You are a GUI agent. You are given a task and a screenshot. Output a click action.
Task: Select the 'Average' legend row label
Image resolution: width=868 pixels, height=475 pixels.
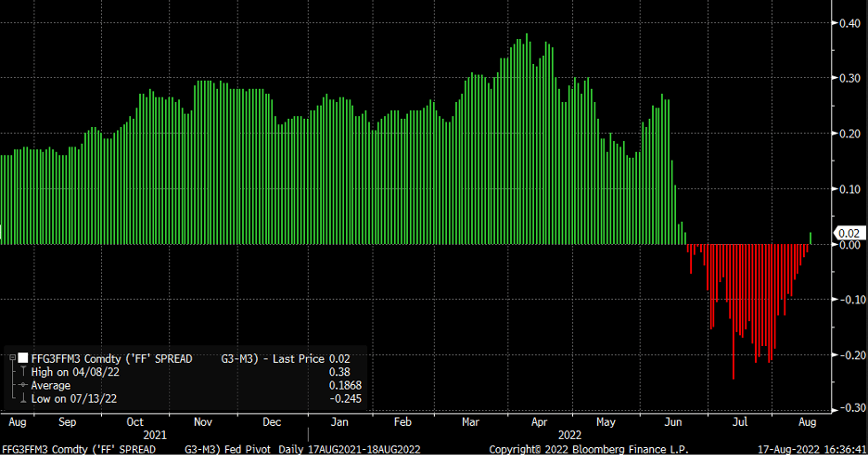click(51, 386)
